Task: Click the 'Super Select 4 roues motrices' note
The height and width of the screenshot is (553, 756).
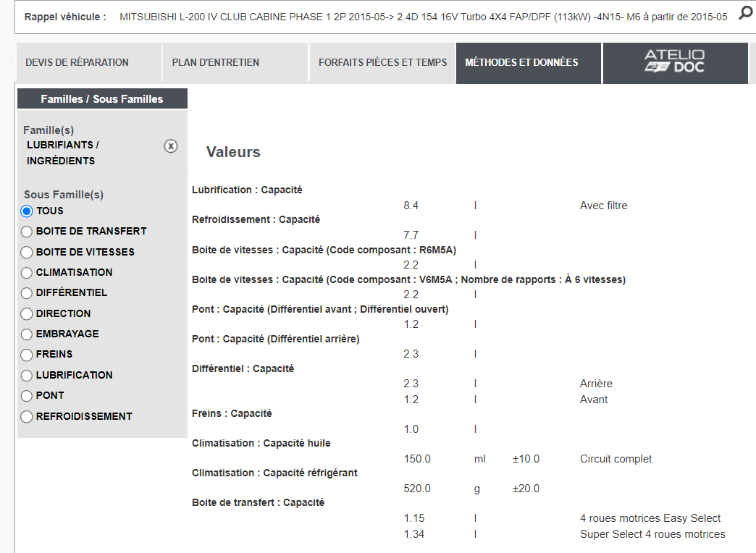Action: point(653,534)
